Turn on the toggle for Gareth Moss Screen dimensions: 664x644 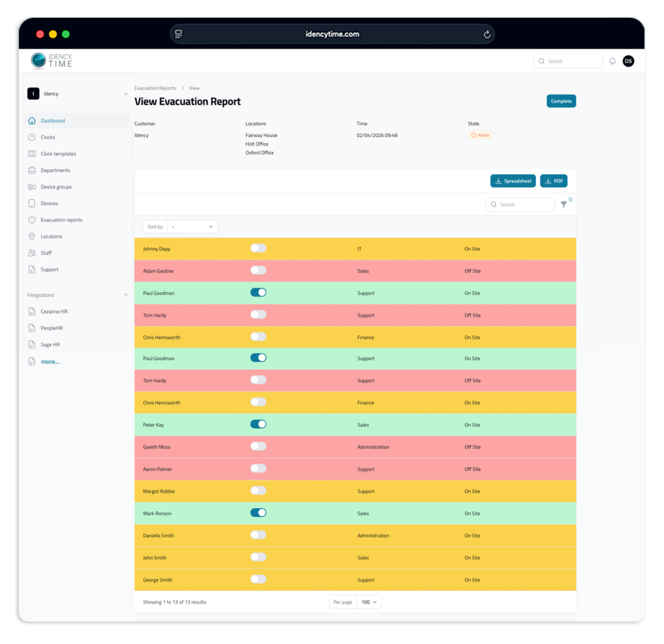(258, 446)
